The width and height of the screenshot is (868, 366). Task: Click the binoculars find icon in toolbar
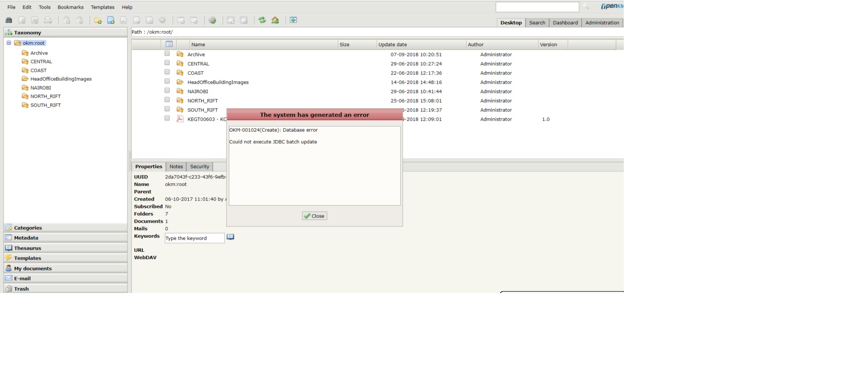pos(9,20)
